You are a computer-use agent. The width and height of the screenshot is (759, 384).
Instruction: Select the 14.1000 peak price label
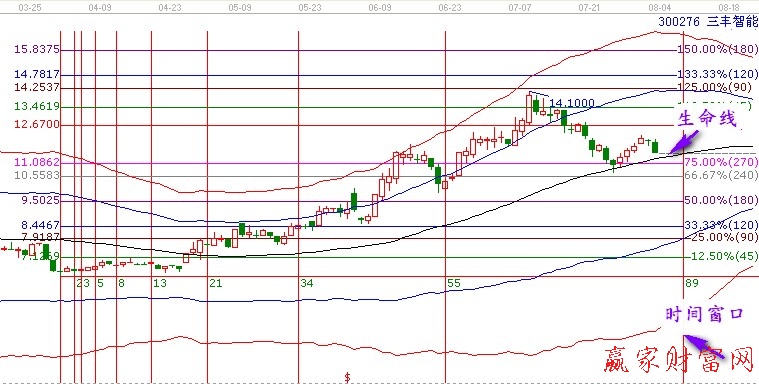coord(572,103)
